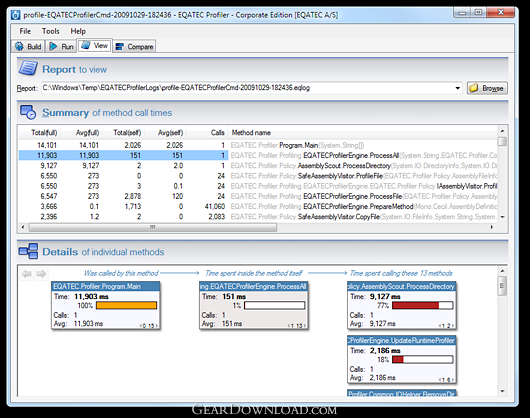Select the SafeAssemblyVisitor.CopyFile row
Viewport: 530px width, 418px height.
coord(258,217)
